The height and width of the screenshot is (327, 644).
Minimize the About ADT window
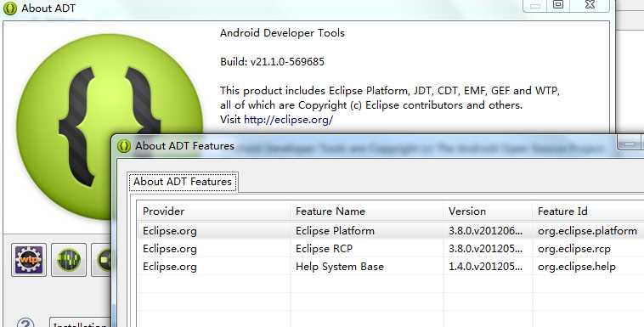coord(534,5)
